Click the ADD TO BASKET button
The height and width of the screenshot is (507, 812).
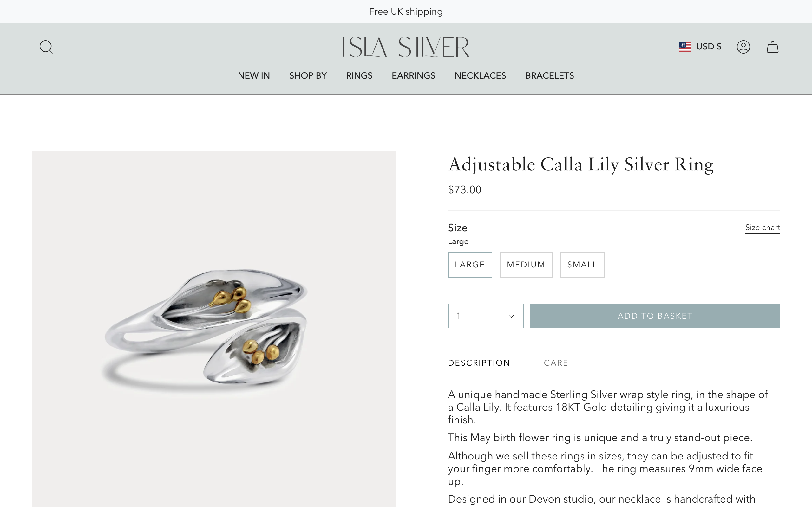pos(655,316)
